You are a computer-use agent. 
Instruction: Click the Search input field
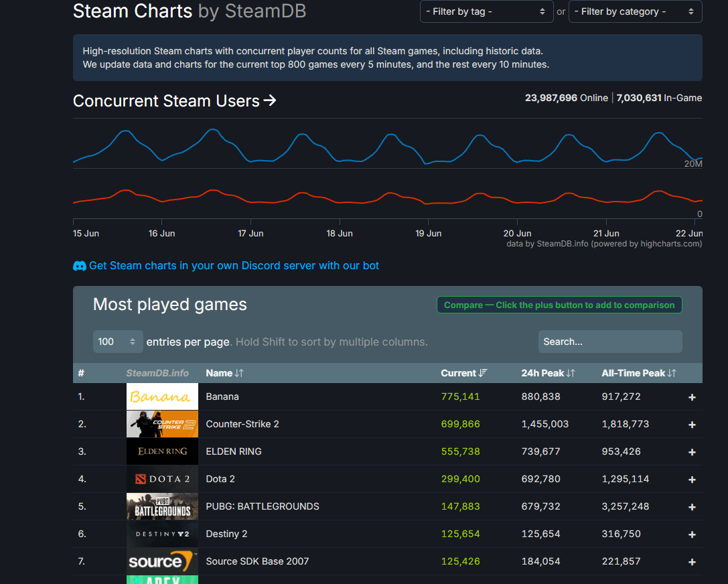609,342
